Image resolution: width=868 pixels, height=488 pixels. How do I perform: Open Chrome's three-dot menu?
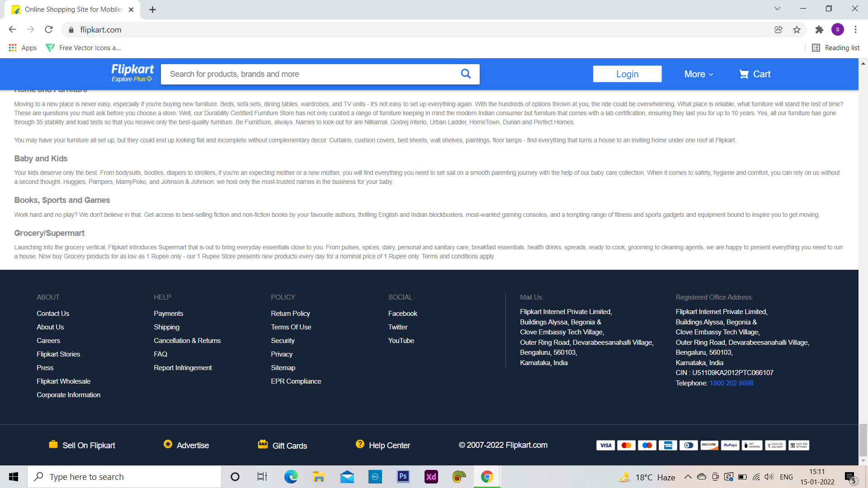coord(855,30)
